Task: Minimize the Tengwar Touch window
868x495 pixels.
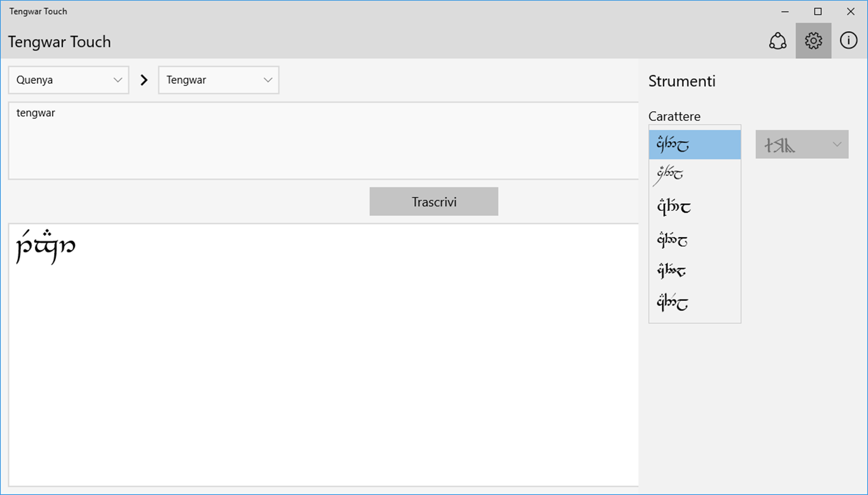Action: (785, 12)
